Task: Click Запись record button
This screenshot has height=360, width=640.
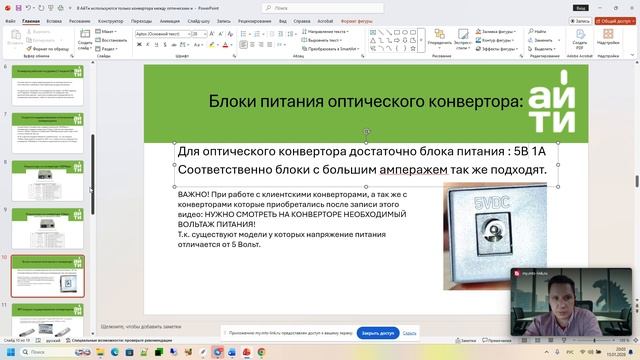Action: (580, 21)
